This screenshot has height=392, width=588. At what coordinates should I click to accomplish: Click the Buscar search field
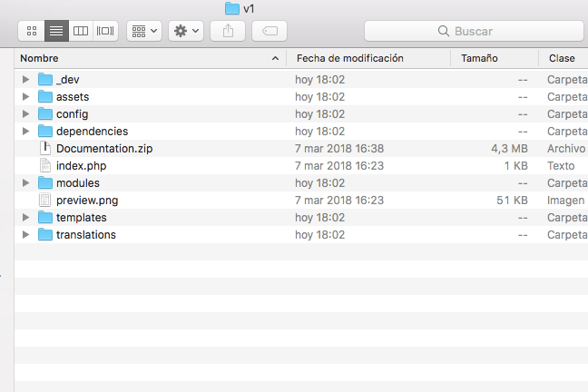(x=474, y=31)
